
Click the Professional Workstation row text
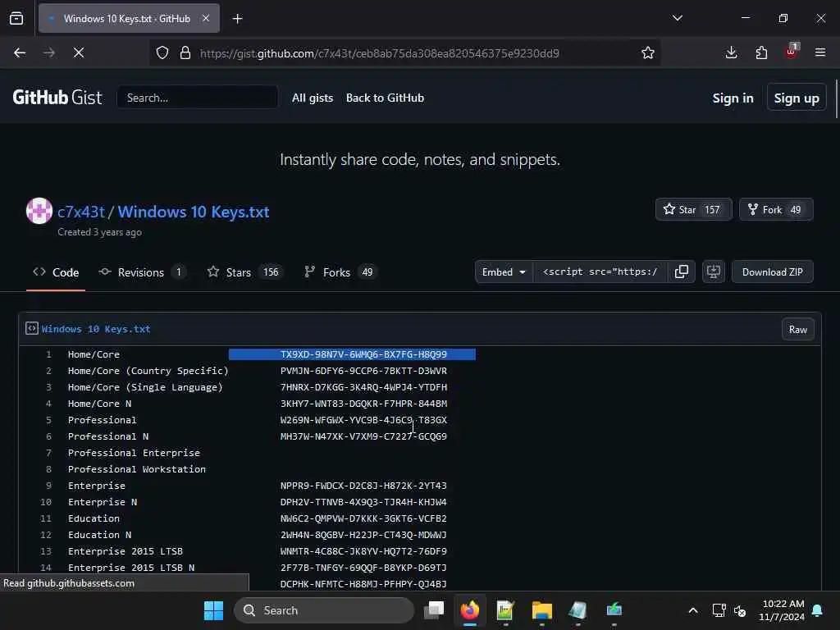(x=137, y=469)
